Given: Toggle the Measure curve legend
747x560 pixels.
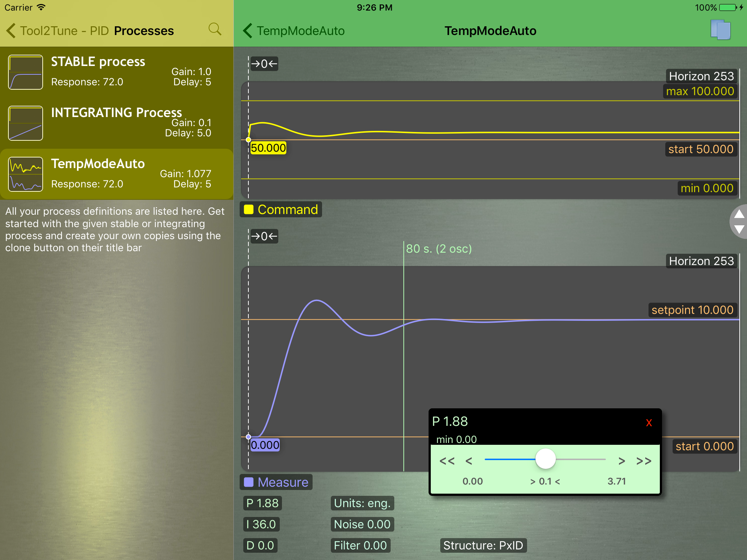Looking at the screenshot, I should (x=276, y=482).
